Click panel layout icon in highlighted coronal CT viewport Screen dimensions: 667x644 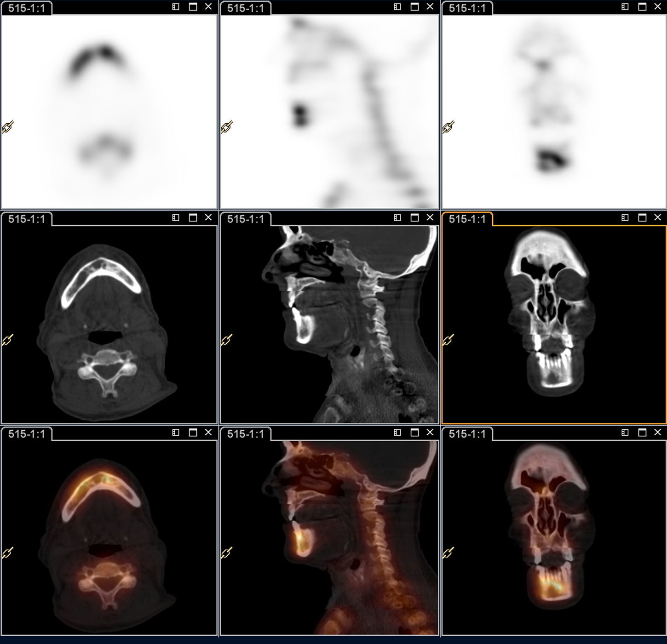(x=625, y=218)
